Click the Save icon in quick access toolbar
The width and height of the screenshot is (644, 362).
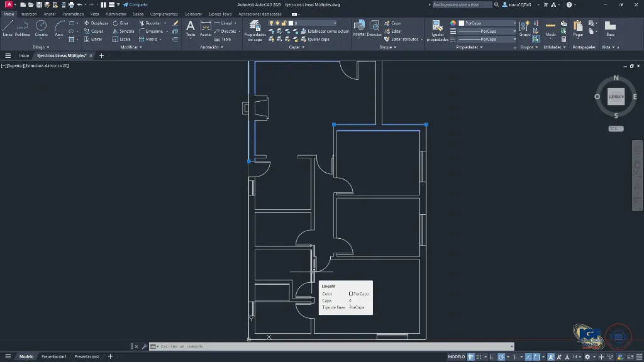tap(39, 4)
